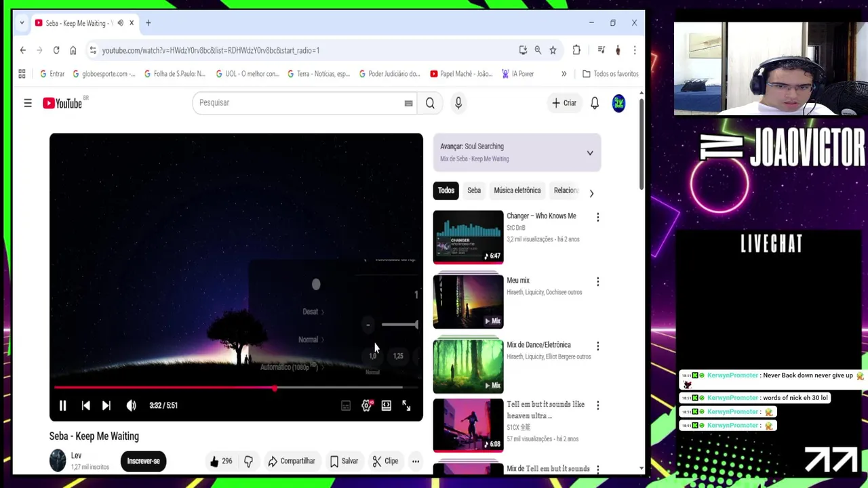Open the YouTube account avatar menu

point(618,103)
